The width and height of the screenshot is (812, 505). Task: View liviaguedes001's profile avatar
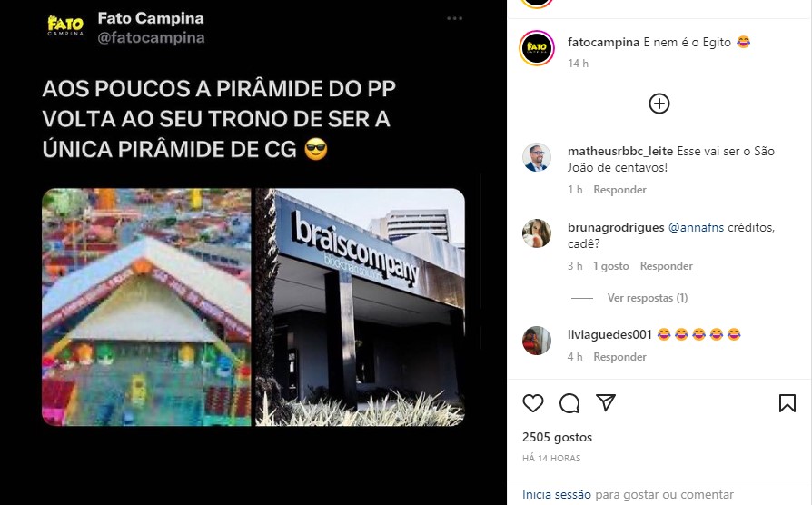tap(537, 341)
